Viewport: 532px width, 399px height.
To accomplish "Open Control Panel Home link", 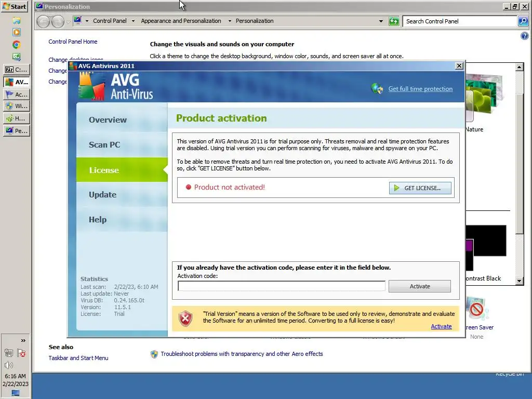I will click(73, 42).
